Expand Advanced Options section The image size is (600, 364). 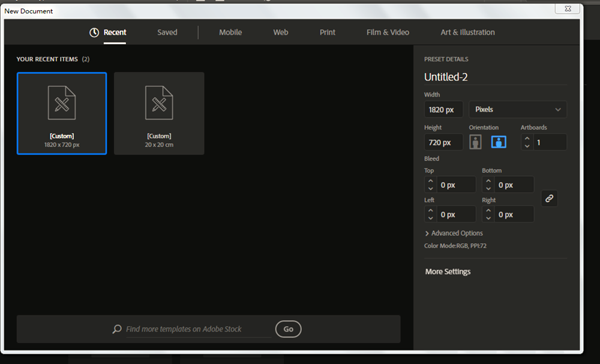[x=454, y=233]
